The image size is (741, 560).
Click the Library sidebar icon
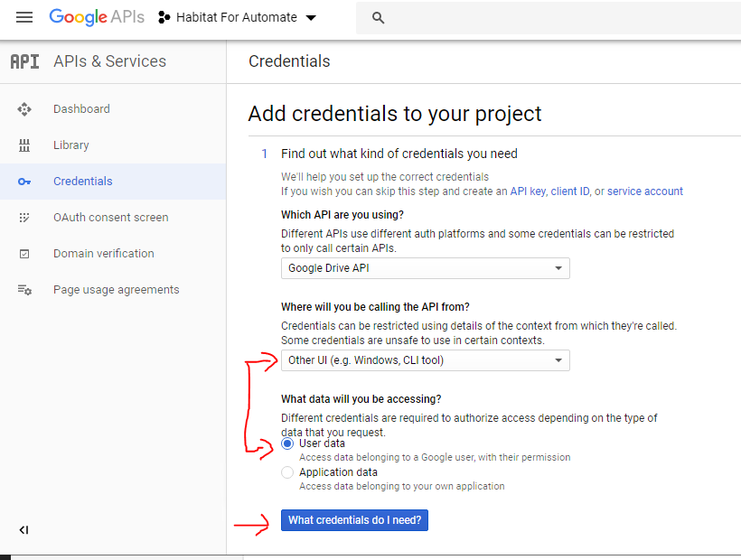pyautogui.click(x=24, y=145)
